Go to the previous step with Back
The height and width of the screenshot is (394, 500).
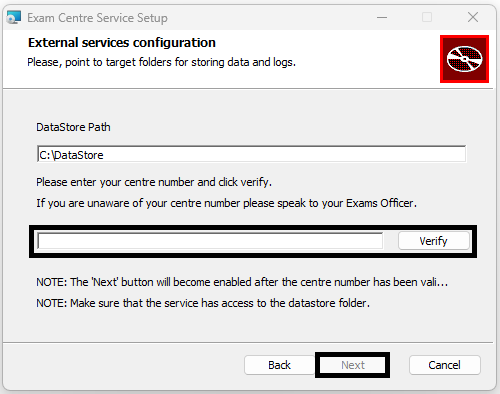(x=279, y=365)
